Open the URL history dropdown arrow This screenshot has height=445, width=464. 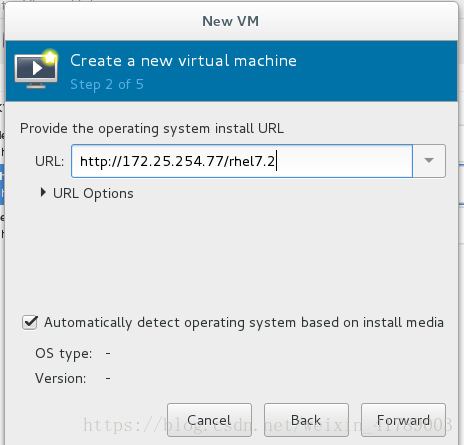click(429, 161)
